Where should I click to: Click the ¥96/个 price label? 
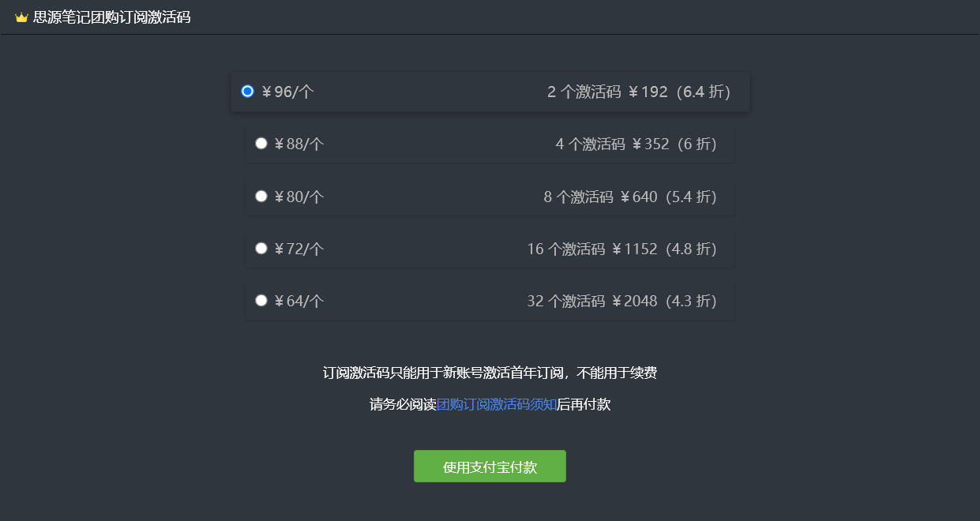[288, 92]
